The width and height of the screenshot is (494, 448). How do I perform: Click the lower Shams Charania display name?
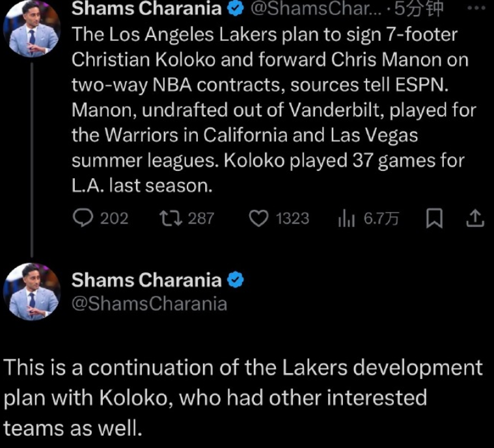pyautogui.click(x=146, y=280)
